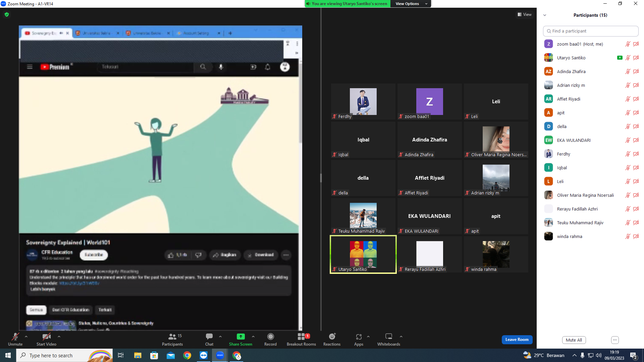Click the voice search microphone on YouTube
Screen dimensions: 644x362
tap(221, 67)
